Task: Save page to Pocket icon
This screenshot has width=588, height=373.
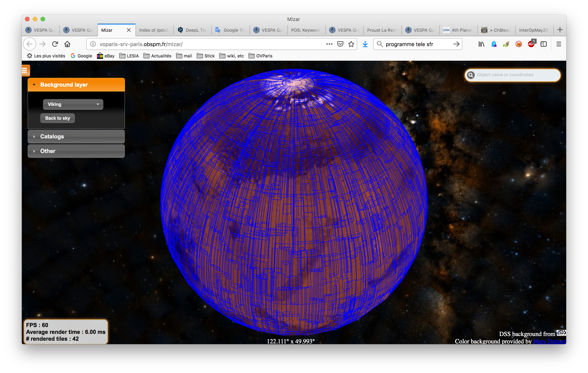Action: [x=340, y=44]
